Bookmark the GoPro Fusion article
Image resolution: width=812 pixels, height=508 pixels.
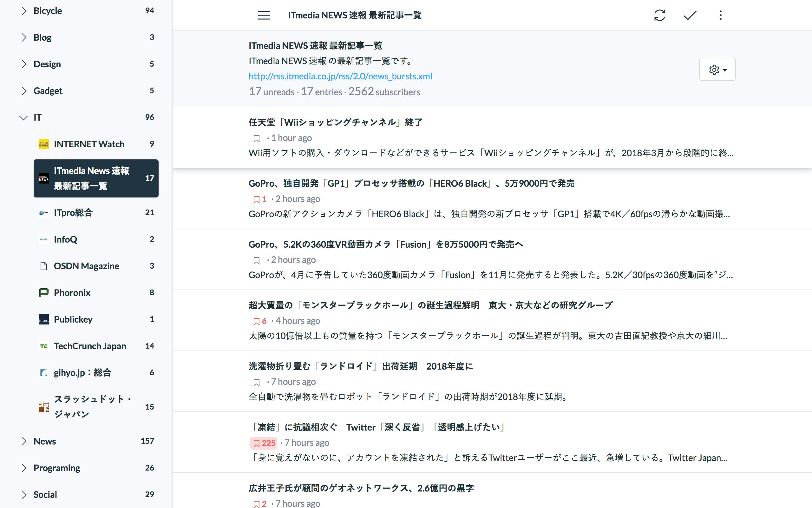click(x=257, y=260)
